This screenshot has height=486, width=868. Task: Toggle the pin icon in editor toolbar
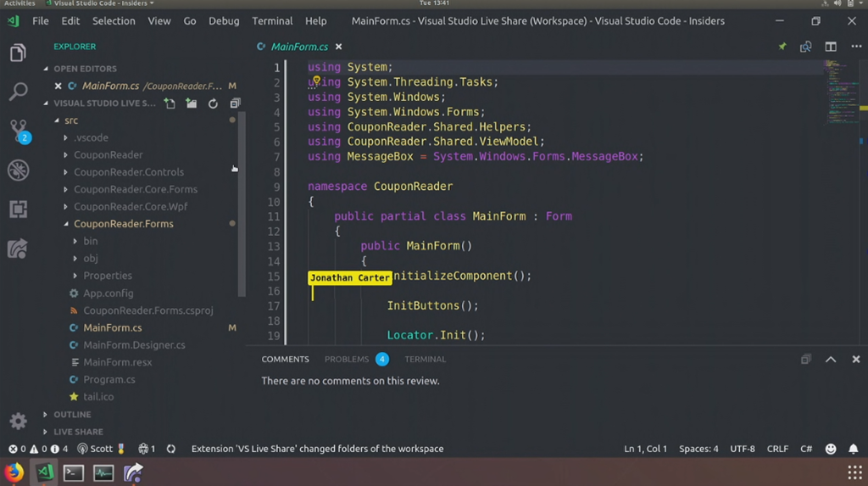pyautogui.click(x=782, y=47)
